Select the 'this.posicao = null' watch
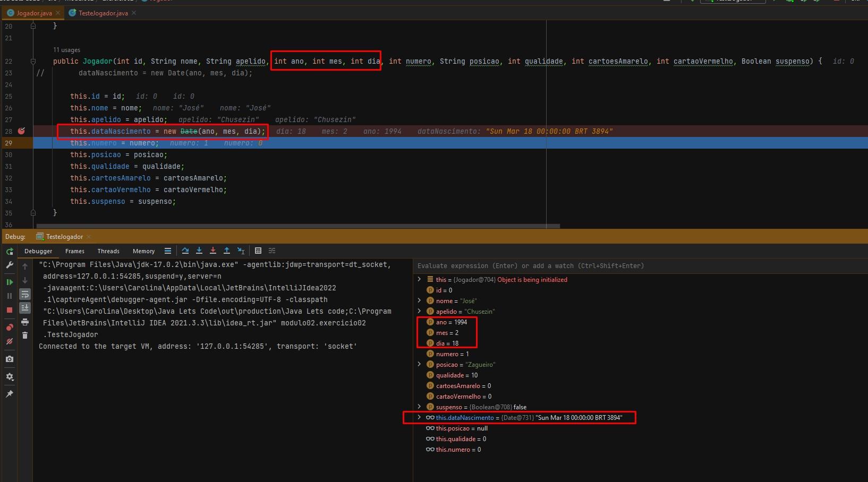The width and height of the screenshot is (868, 482). [x=640, y=428]
